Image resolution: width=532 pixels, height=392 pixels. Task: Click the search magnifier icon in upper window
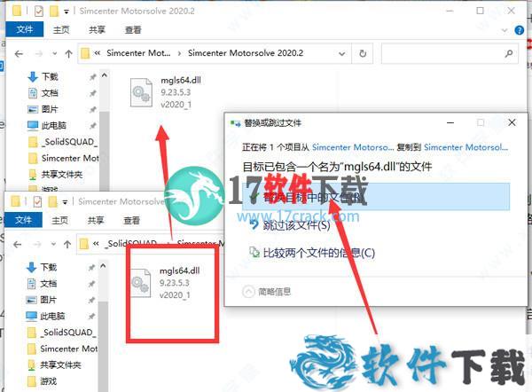coord(508,53)
